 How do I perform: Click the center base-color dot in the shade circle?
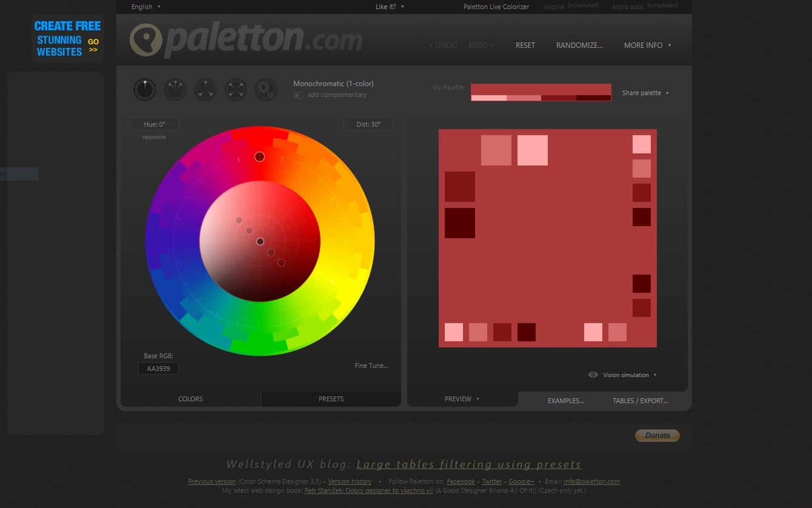point(260,241)
